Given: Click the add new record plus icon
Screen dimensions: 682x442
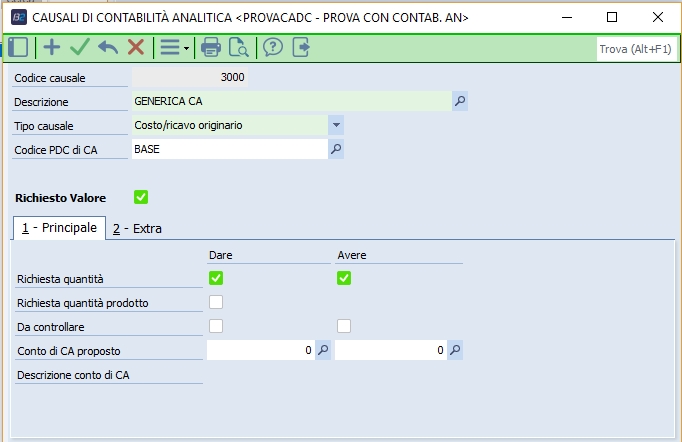Looking at the screenshot, I should click(52, 47).
